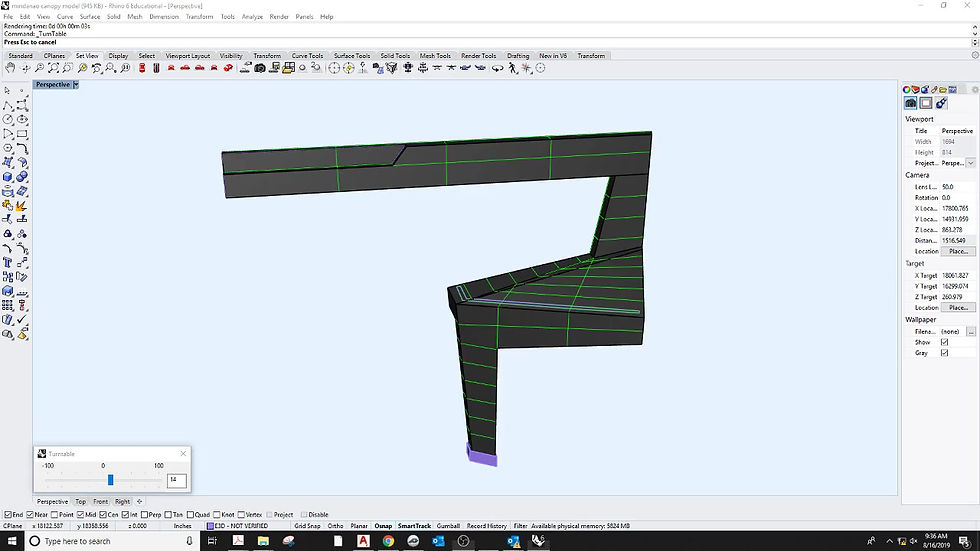
Task: Click the Wallpaper filename browse button
Action: 970,331
